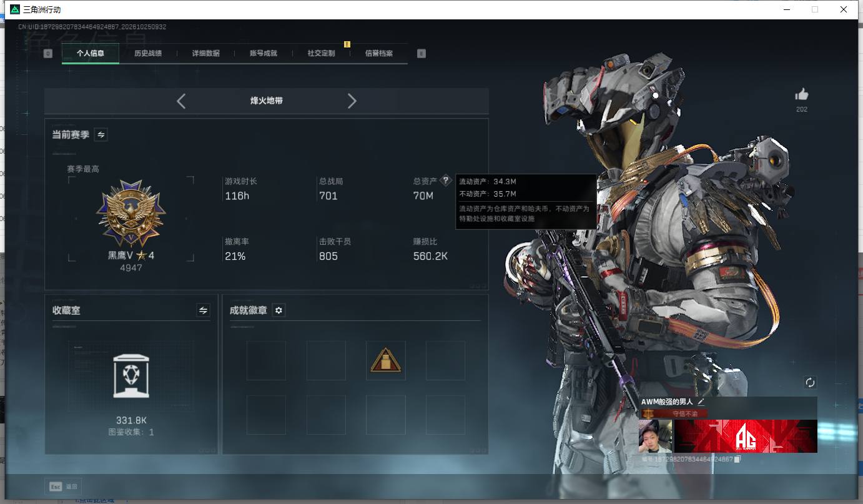
Task: Switch to the 账号成就 tab
Action: tap(264, 54)
